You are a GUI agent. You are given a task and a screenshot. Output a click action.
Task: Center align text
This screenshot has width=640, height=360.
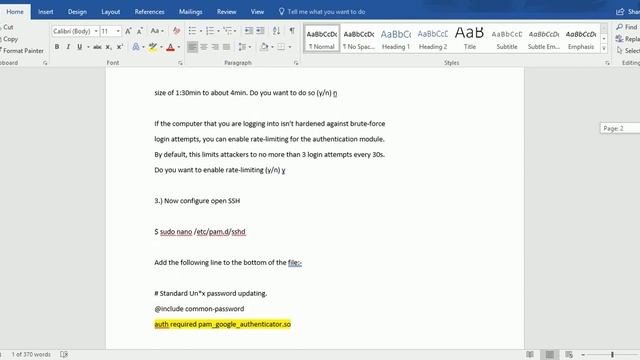[x=204, y=47]
